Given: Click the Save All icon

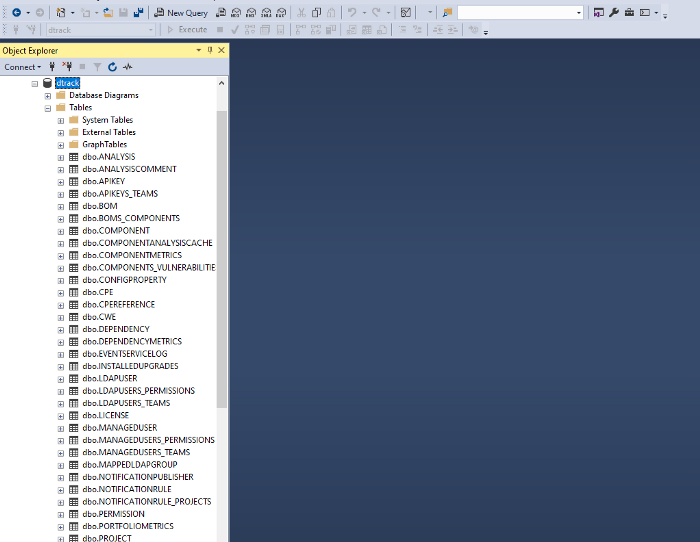Looking at the screenshot, I should click(138, 13).
